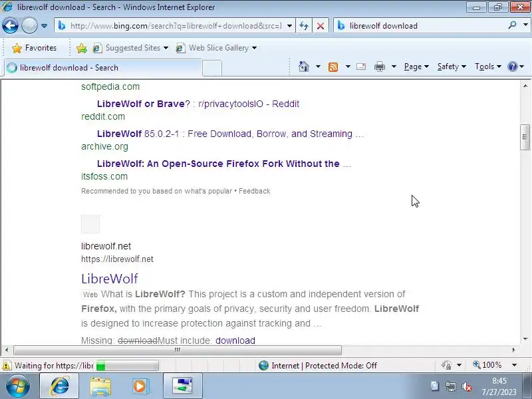Image resolution: width=532 pixels, height=399 pixels.
Task: Expand the feeds dropdown arrow
Action: point(348,66)
